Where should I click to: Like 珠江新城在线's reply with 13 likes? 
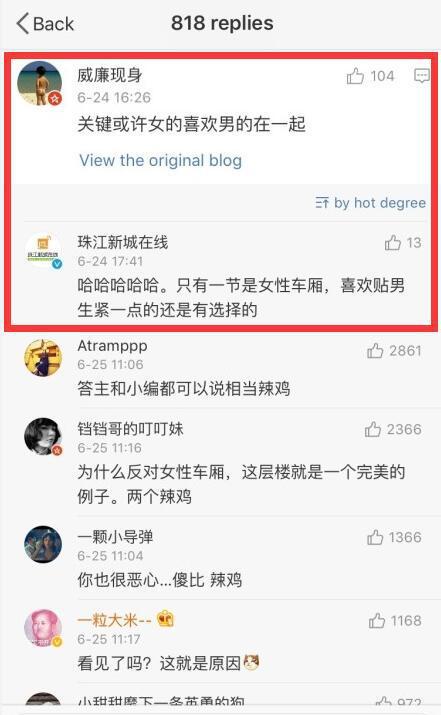[x=392, y=243]
